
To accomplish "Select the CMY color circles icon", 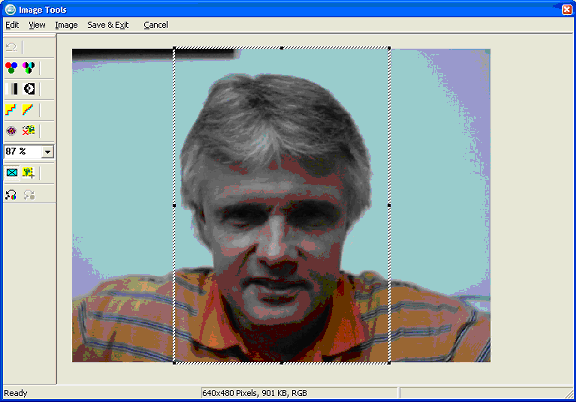I will [x=29, y=68].
